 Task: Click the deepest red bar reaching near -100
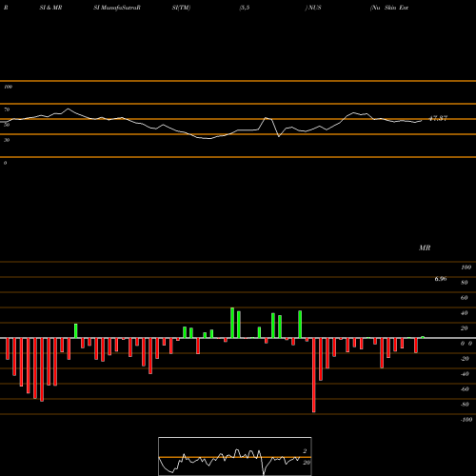pyautogui.click(x=314, y=375)
